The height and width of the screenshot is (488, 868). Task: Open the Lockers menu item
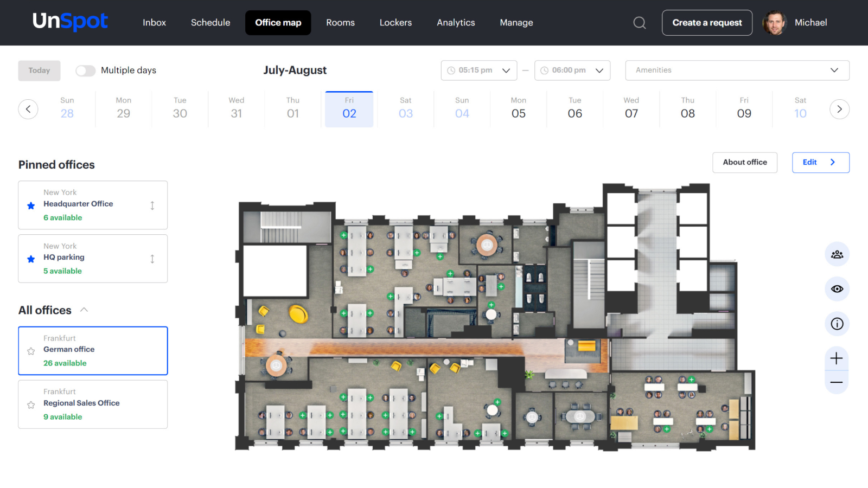[x=395, y=23]
